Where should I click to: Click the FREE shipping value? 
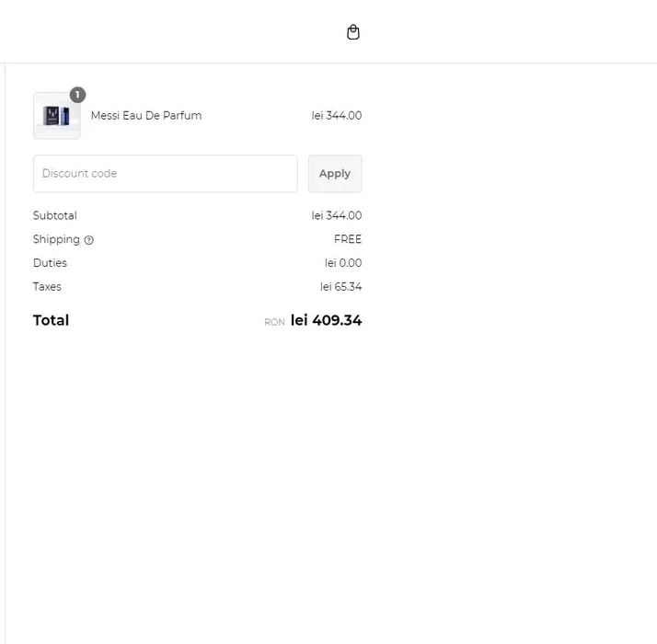point(348,239)
